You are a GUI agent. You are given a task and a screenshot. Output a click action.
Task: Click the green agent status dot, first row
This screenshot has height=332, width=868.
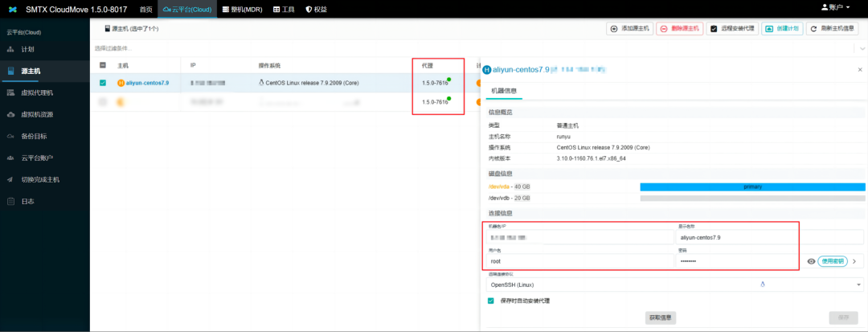[449, 80]
